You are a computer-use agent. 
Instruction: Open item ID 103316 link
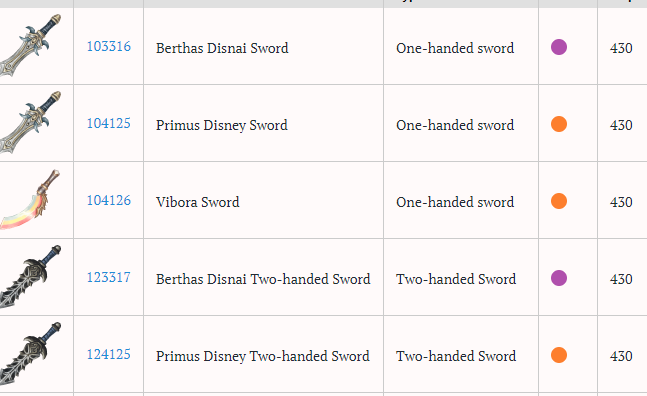point(109,47)
